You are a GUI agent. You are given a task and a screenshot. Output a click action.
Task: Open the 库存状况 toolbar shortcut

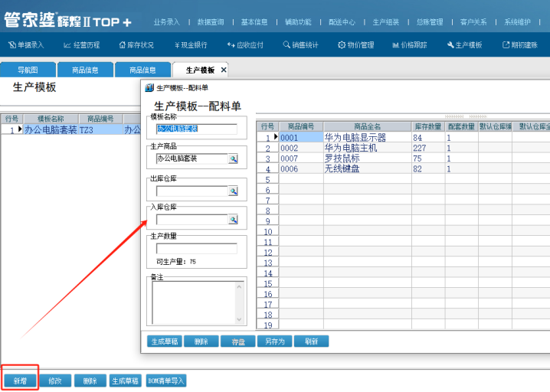click(136, 45)
